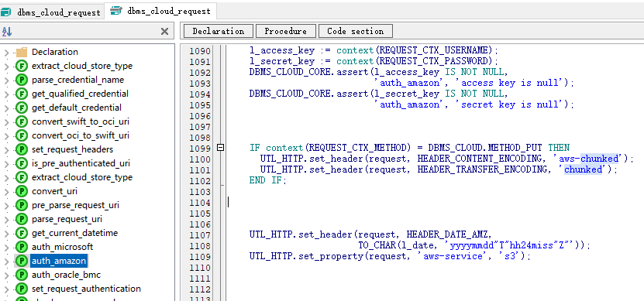The width and height of the screenshot is (644, 301).
Task: Expand the auth_microsoft node chevron
Action: click(x=6, y=248)
